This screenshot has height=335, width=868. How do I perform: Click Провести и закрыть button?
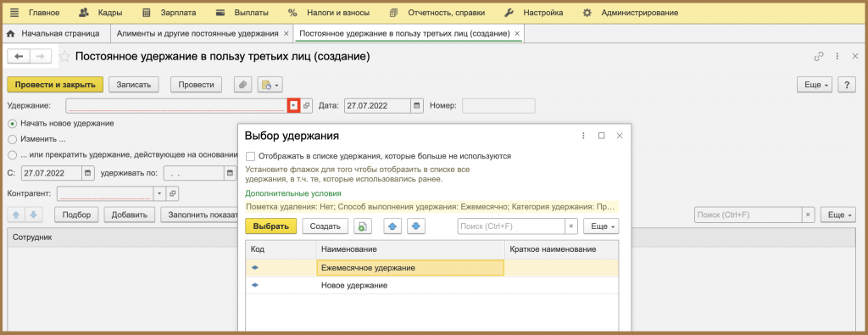55,85
